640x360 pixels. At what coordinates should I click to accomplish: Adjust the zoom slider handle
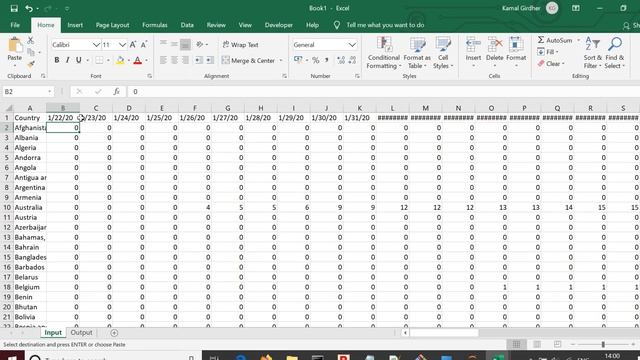pyautogui.click(x=603, y=344)
